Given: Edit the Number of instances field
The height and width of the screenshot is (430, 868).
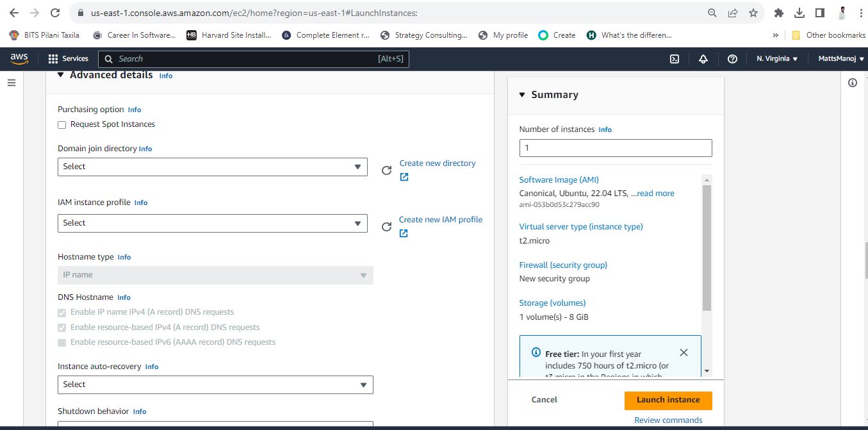Looking at the screenshot, I should (616, 148).
